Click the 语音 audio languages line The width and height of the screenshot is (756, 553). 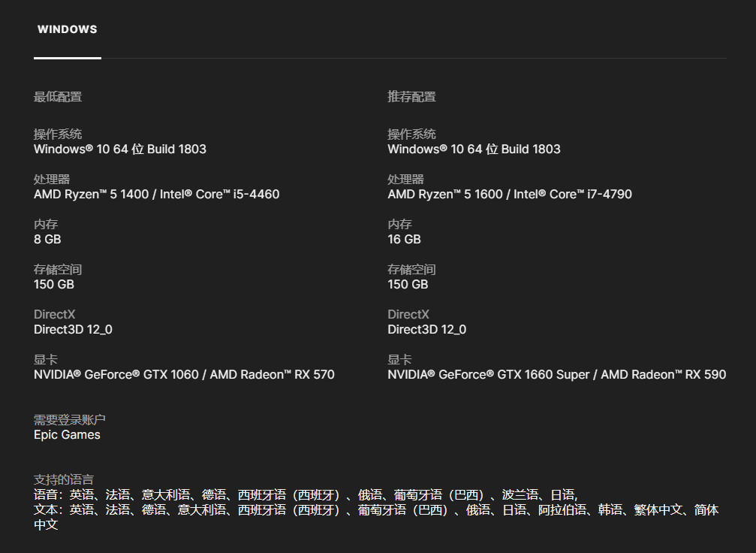305,495
